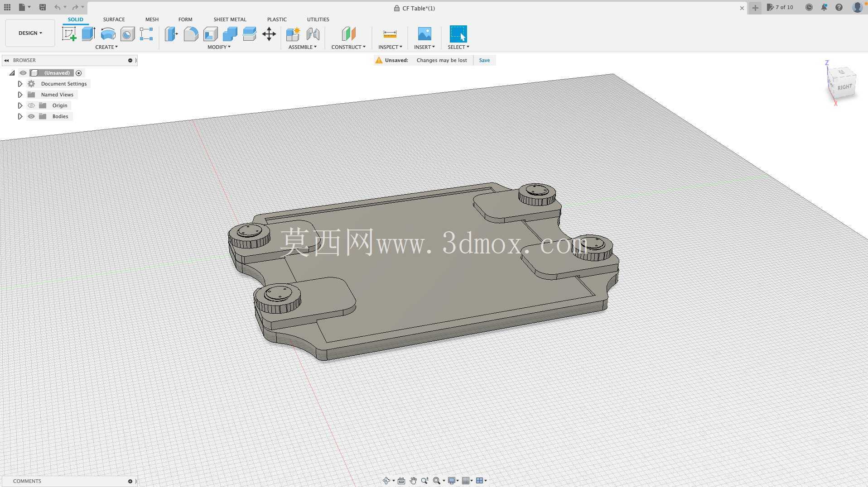Click the 7 of 10 documents counter
Screen dimensions: 868x487
(x=780, y=7)
